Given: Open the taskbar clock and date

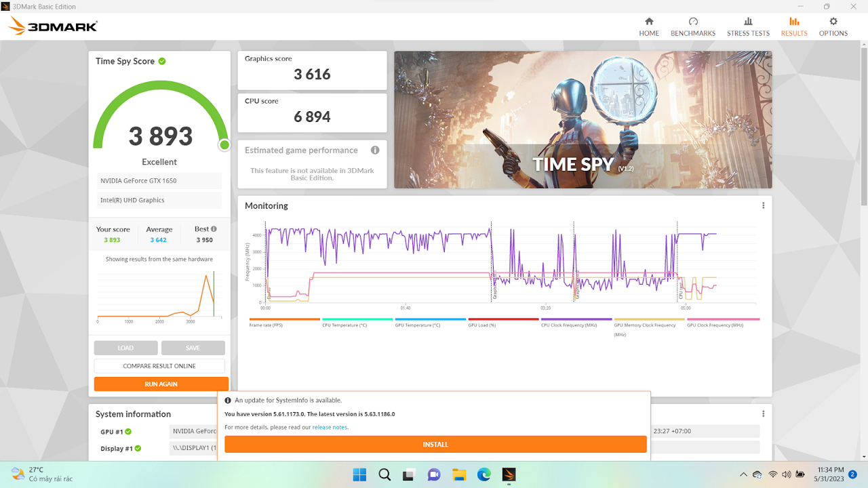Looking at the screenshot, I should coord(830,474).
